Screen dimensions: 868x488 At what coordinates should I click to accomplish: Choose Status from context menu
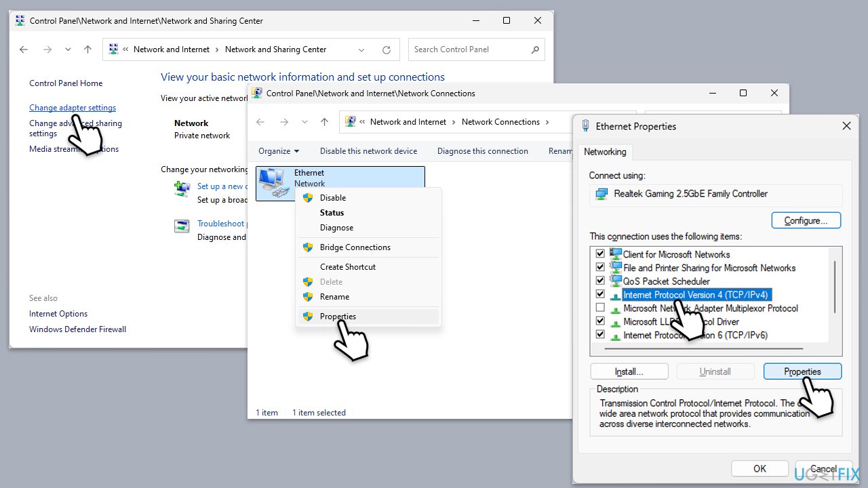tap(369, 213)
